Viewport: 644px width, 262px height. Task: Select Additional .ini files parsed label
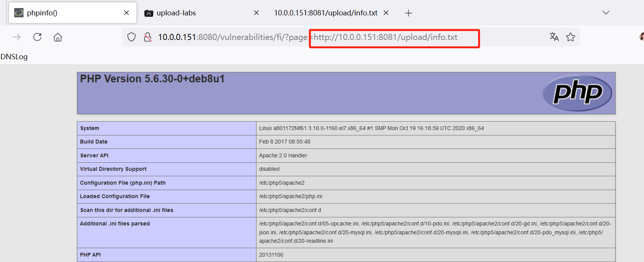click(x=115, y=224)
